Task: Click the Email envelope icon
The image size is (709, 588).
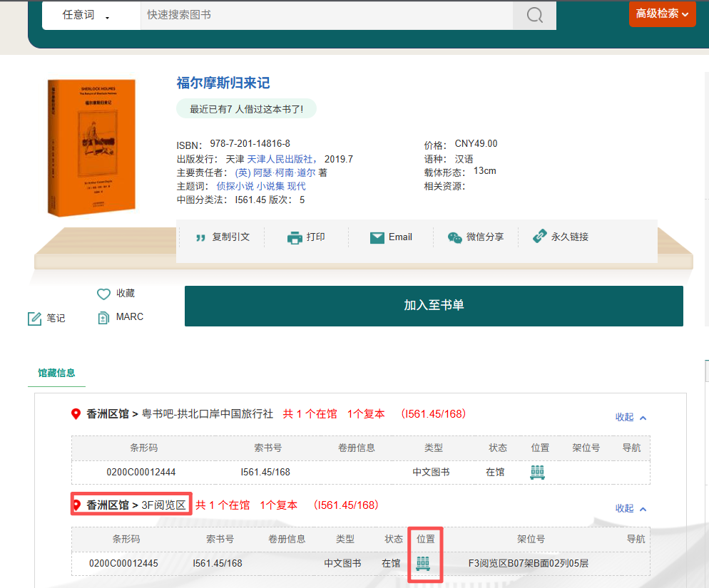Action: tap(377, 237)
